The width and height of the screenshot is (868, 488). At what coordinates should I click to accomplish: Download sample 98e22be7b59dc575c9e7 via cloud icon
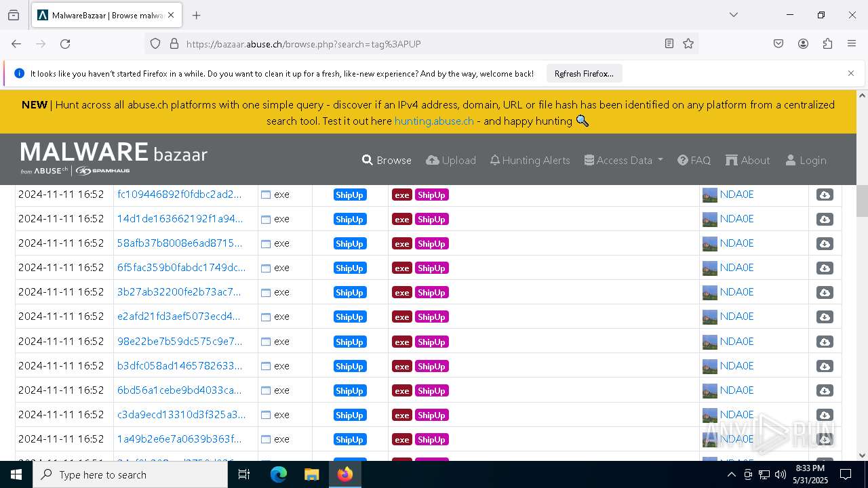825,342
